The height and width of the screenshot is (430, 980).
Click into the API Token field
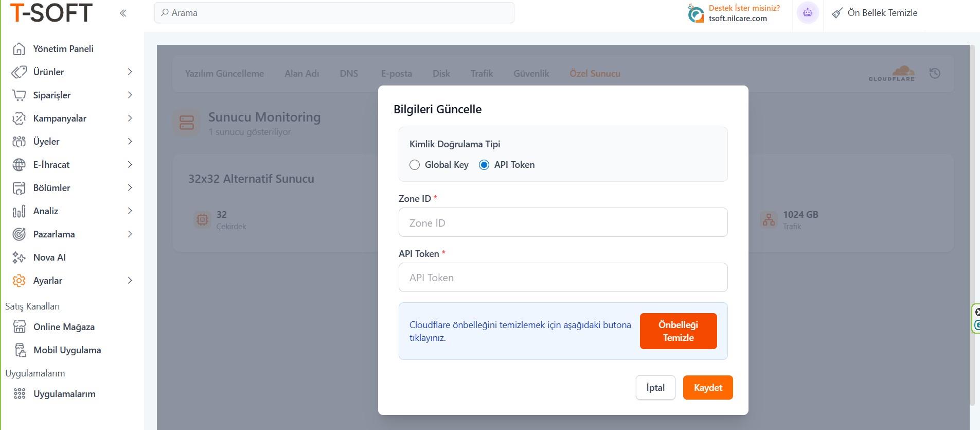[563, 278]
